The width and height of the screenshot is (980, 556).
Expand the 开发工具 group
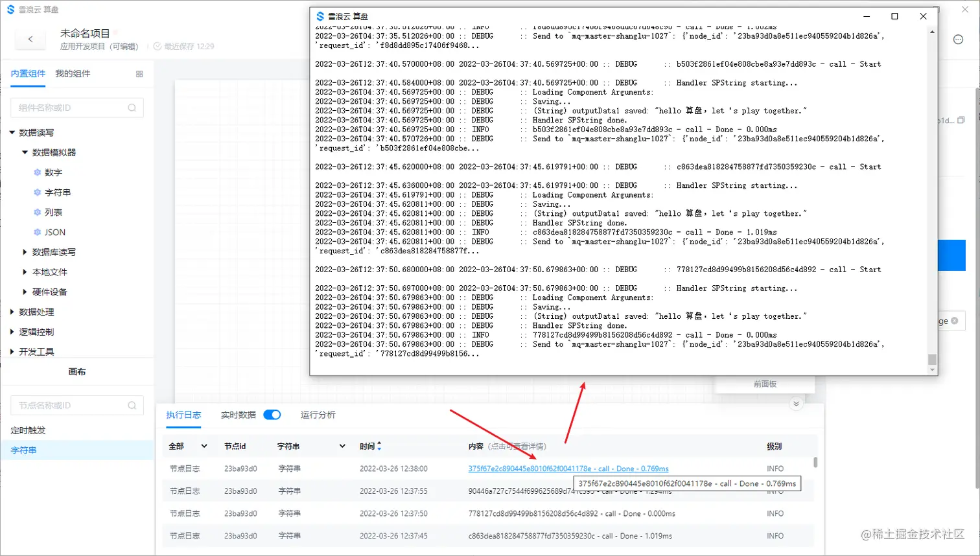point(12,352)
